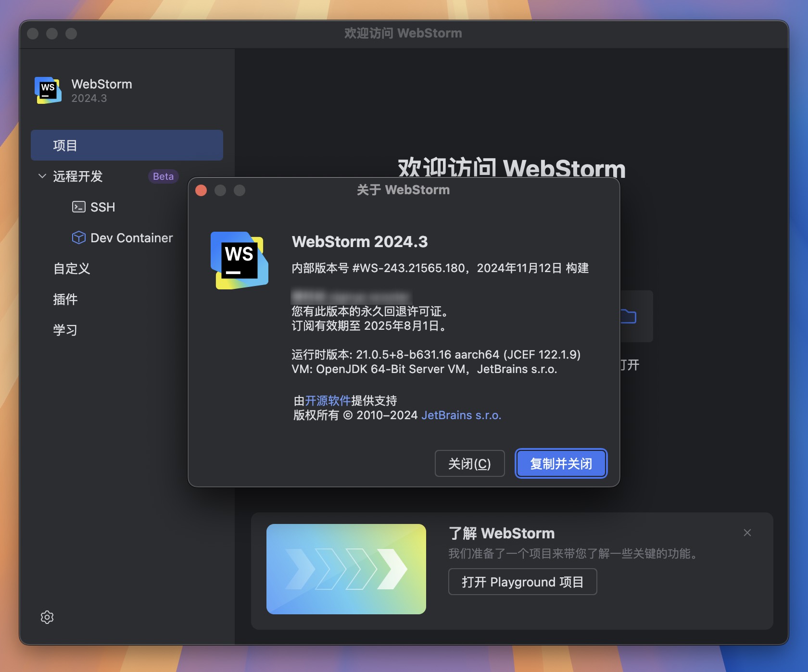The height and width of the screenshot is (672, 808).
Task: Open the JetBrains s.r.o. link
Action: [x=461, y=415]
